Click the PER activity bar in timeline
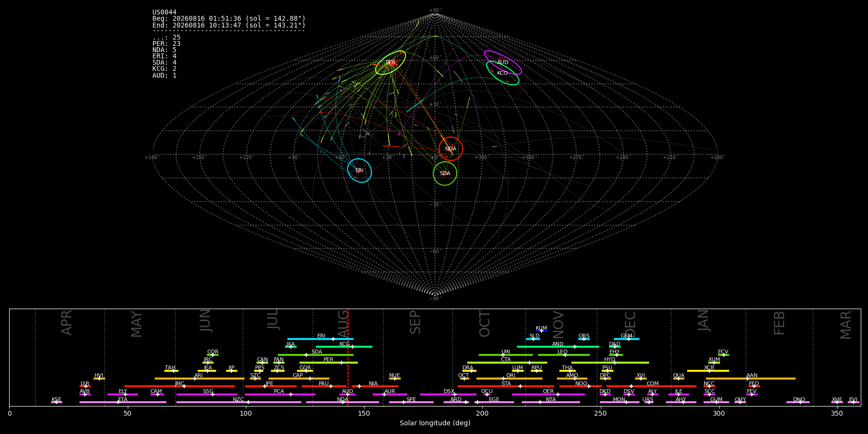868x434 pixels. (x=328, y=363)
